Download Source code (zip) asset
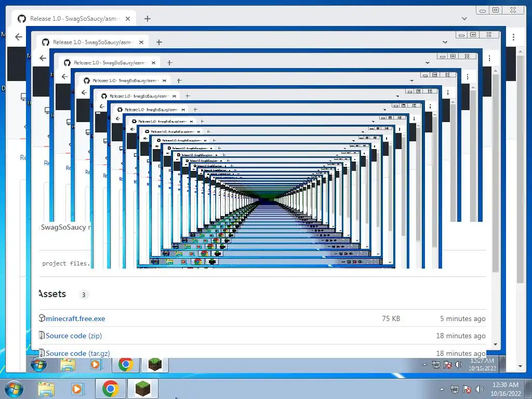Image resolution: width=532 pixels, height=399 pixels. click(74, 336)
